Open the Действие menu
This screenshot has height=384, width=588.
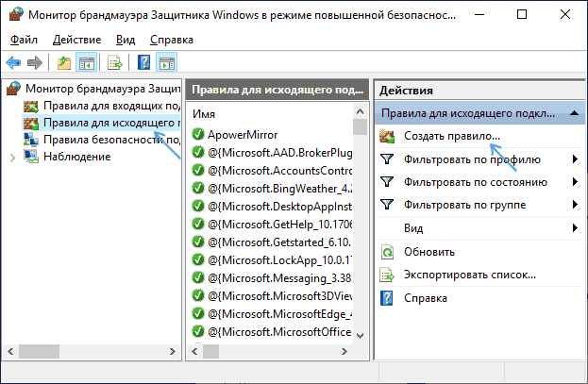[x=78, y=40]
